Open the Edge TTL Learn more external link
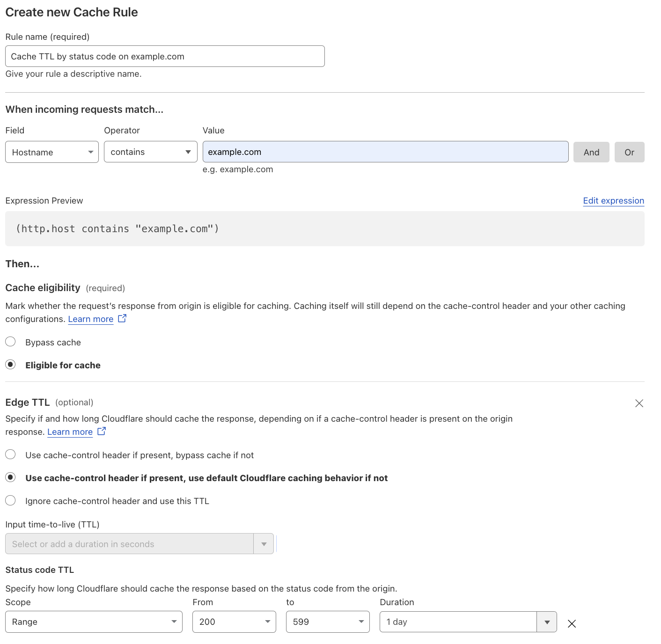 pyautogui.click(x=70, y=432)
